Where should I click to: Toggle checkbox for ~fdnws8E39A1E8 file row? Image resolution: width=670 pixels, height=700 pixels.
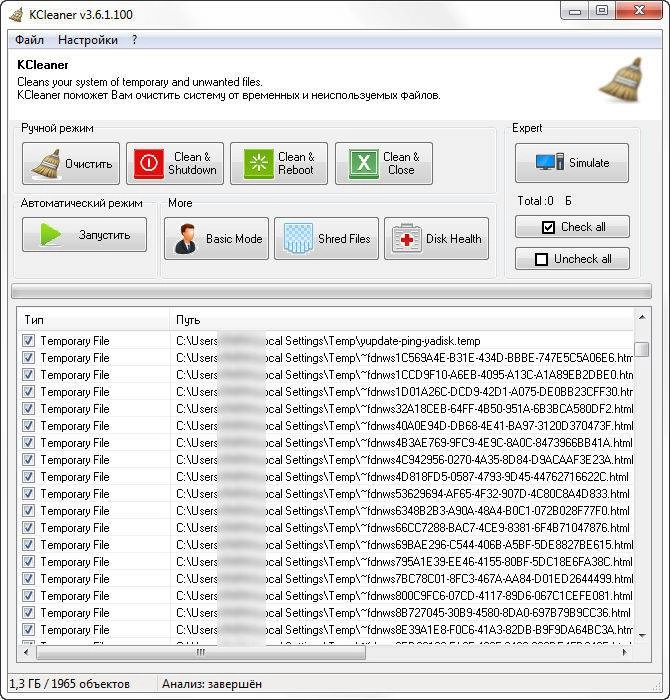click(x=28, y=629)
